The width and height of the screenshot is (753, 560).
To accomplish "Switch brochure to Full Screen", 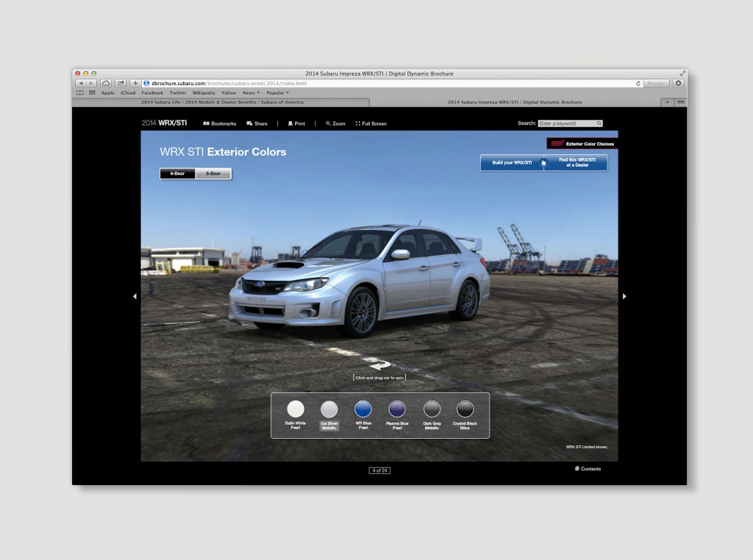I will [x=371, y=123].
